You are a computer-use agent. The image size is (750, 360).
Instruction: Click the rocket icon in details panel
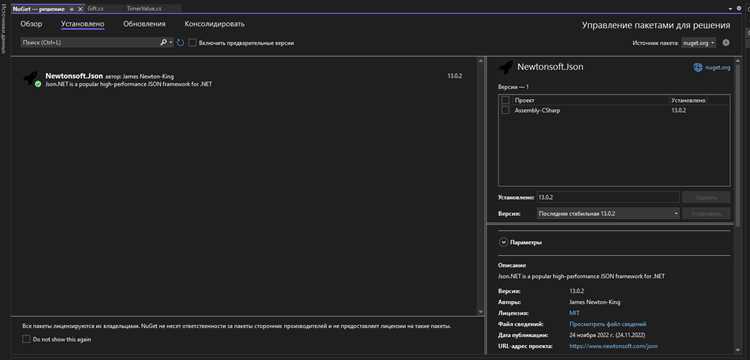tap(506, 67)
